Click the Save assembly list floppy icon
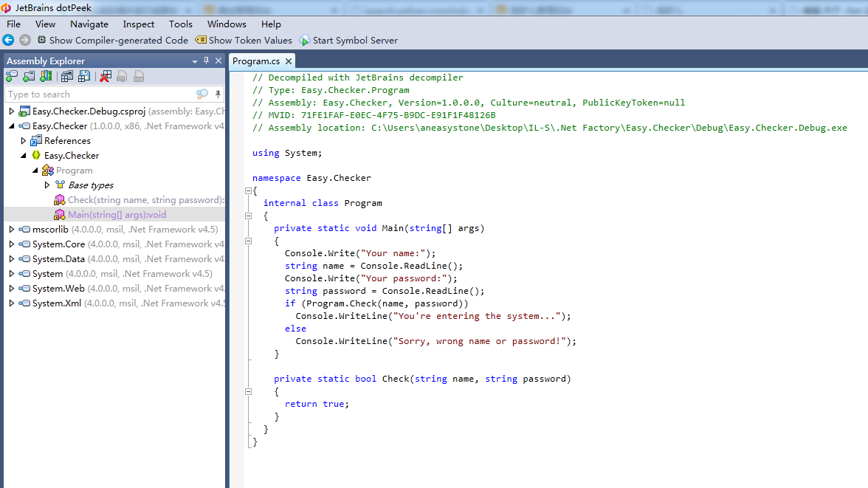 pos(84,77)
